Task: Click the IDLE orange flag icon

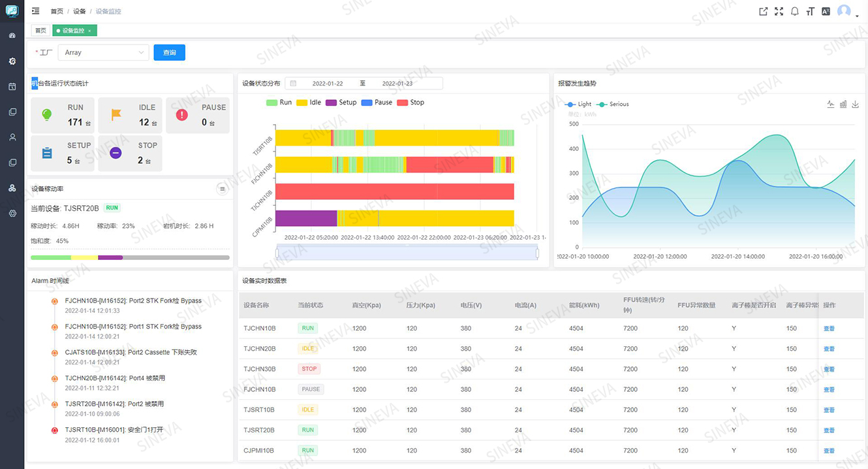Action: [x=116, y=115]
